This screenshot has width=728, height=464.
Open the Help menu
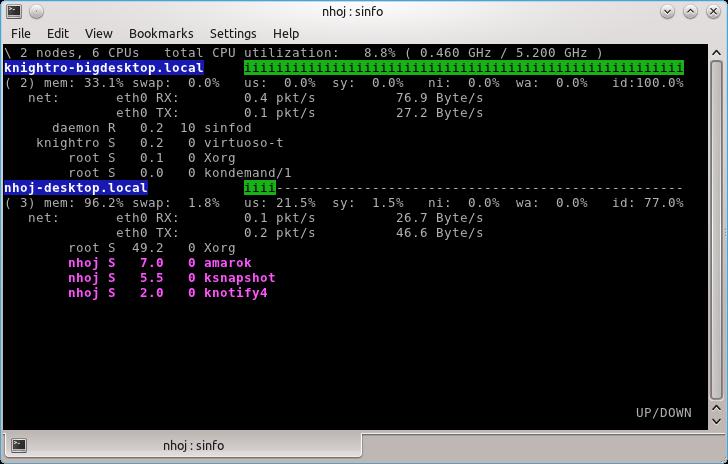point(286,33)
